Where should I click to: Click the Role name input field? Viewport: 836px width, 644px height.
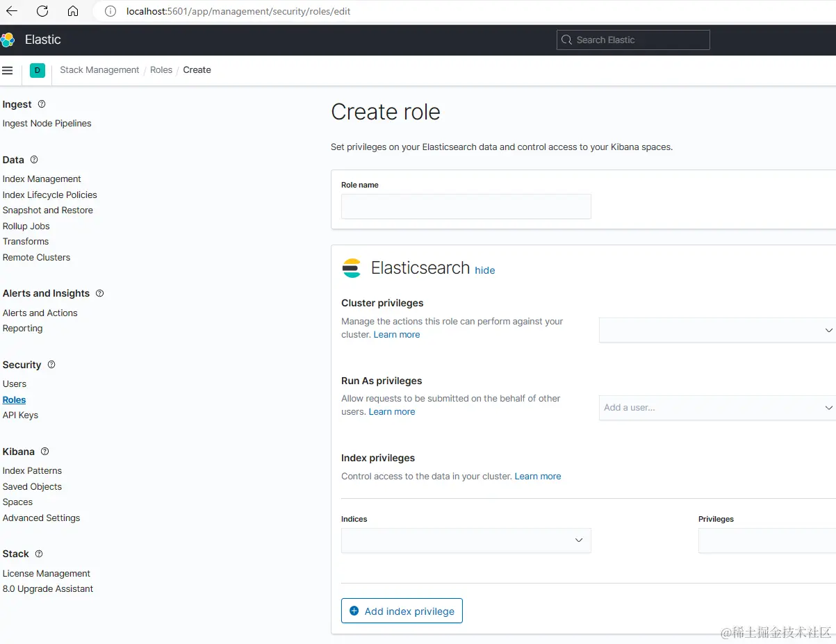466,206
